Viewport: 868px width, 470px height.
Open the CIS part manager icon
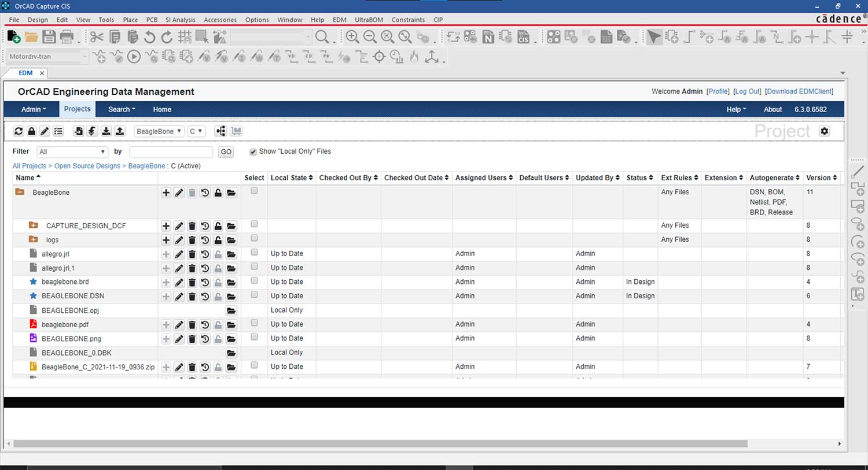tap(523, 37)
